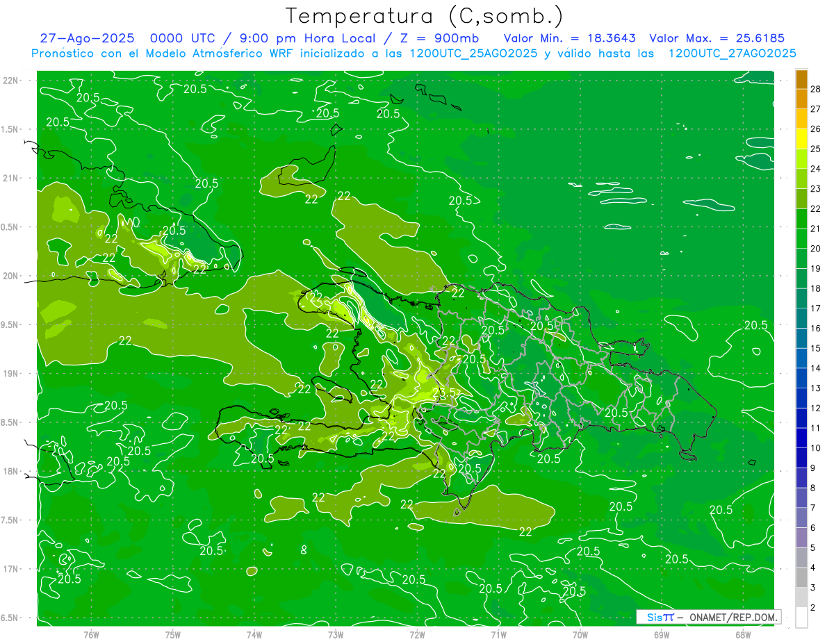Pick the purple swatch between 5 and 6

click(x=801, y=537)
